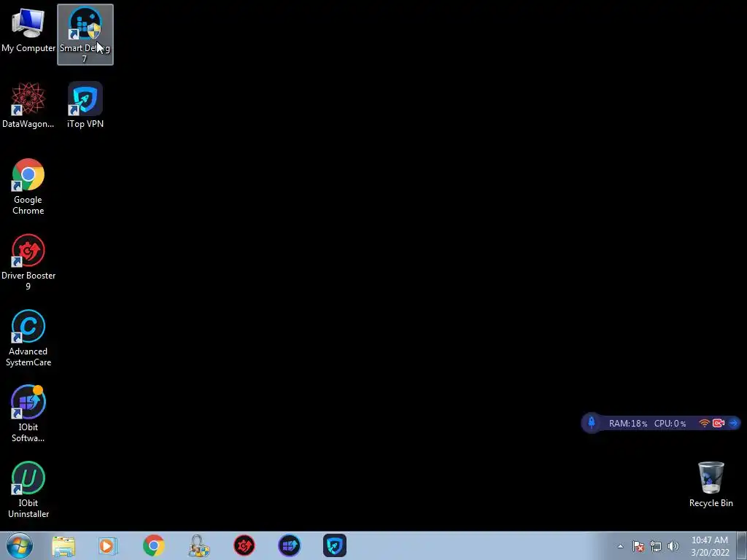Show hidden system tray icons
This screenshot has height=560, width=747.
620,546
